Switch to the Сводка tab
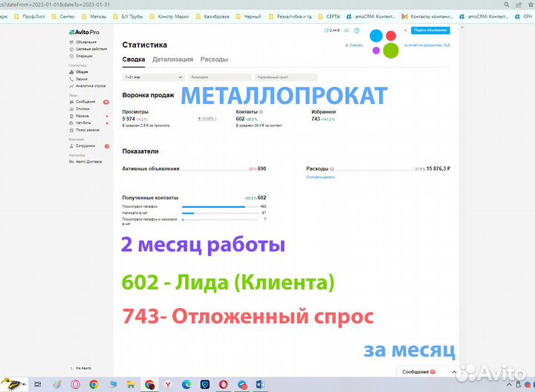This screenshot has height=392, width=535. coord(134,59)
